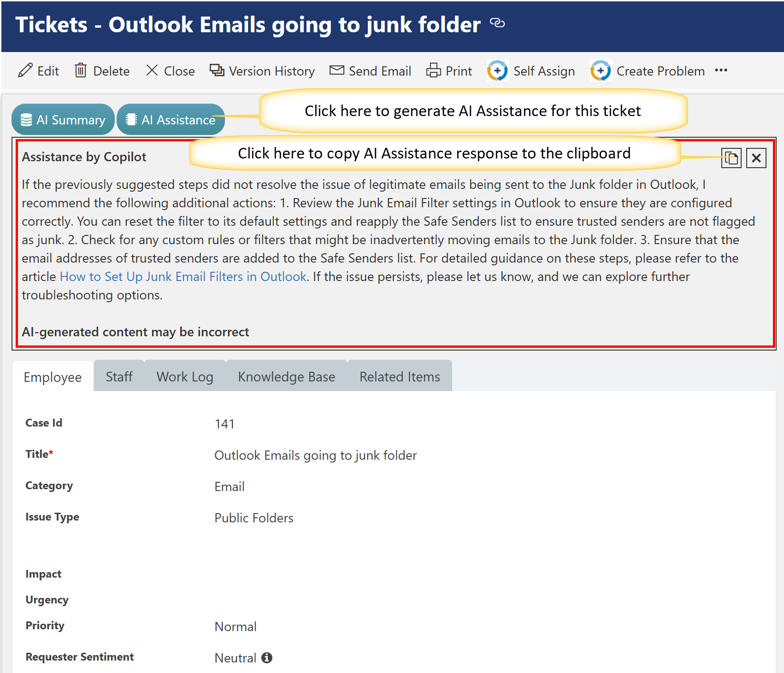Generate the AI Summary
Viewport: 784px width, 673px height.
point(63,120)
